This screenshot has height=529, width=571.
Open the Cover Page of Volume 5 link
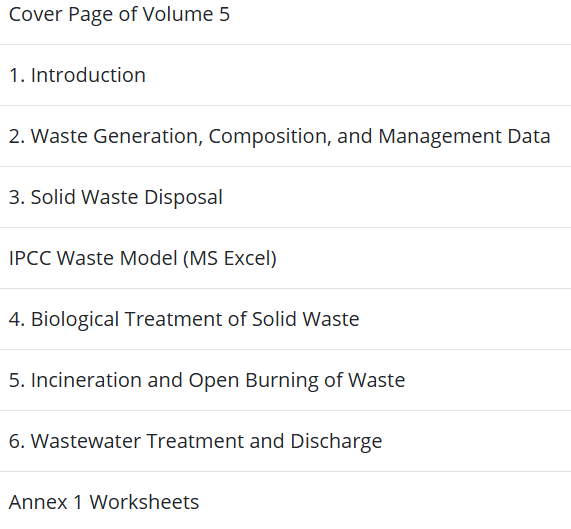click(119, 15)
